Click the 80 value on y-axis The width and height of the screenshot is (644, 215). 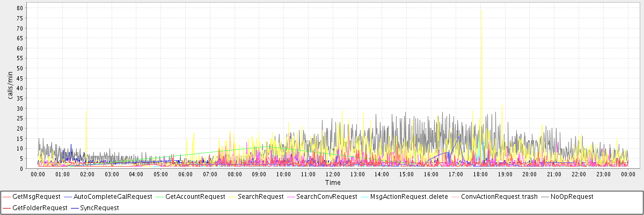(x=19, y=8)
